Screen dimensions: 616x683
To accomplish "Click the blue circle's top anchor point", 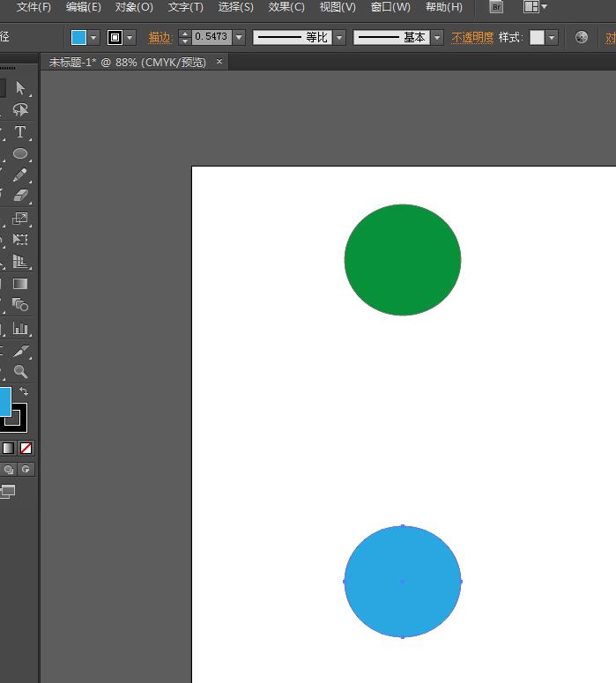I will pos(403,526).
